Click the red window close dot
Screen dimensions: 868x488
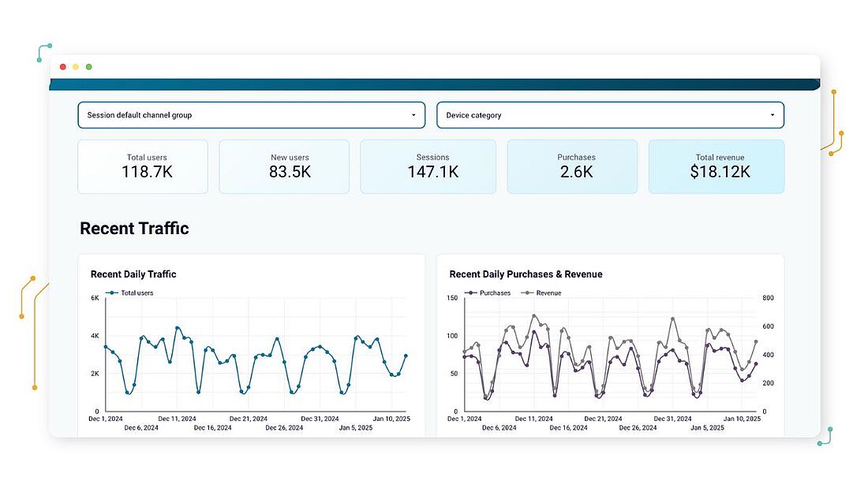(63, 67)
